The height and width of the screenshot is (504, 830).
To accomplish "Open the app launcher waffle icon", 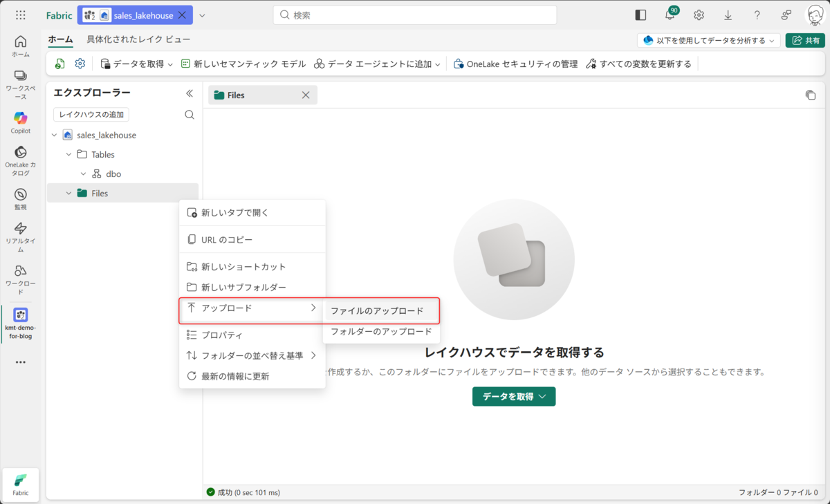I will (x=21, y=15).
